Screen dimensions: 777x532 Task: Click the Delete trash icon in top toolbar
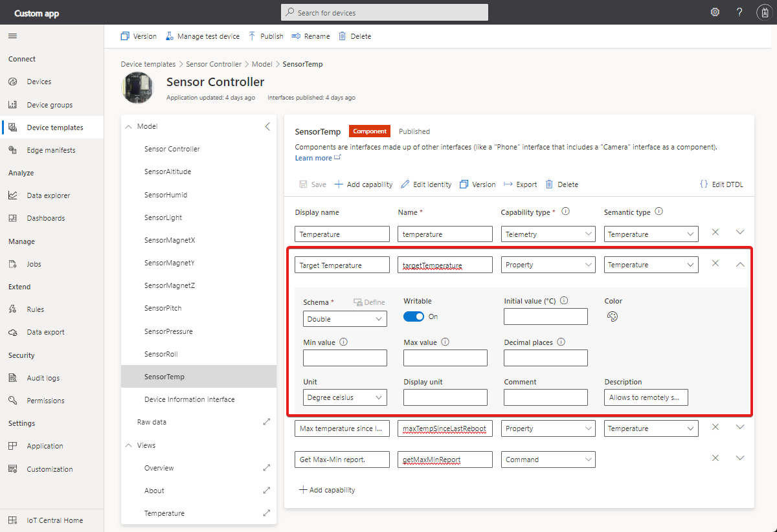pyautogui.click(x=343, y=36)
